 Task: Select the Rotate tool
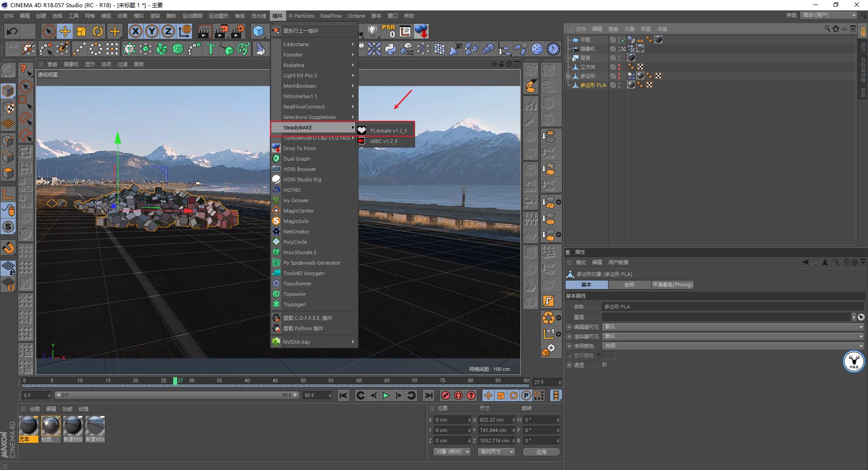point(98,31)
